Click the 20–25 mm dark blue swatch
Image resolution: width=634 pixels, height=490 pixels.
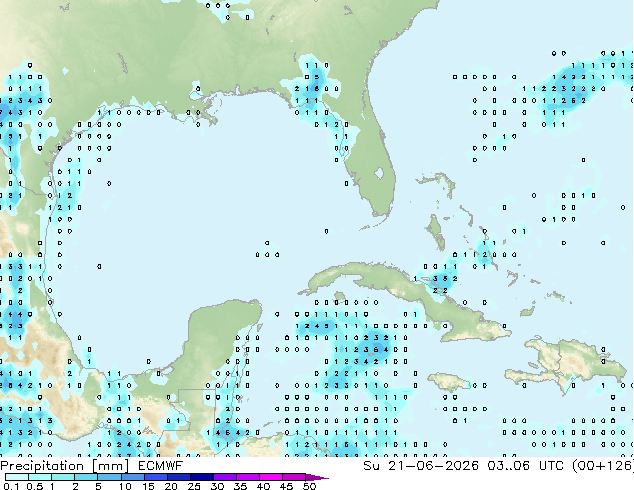(178, 477)
